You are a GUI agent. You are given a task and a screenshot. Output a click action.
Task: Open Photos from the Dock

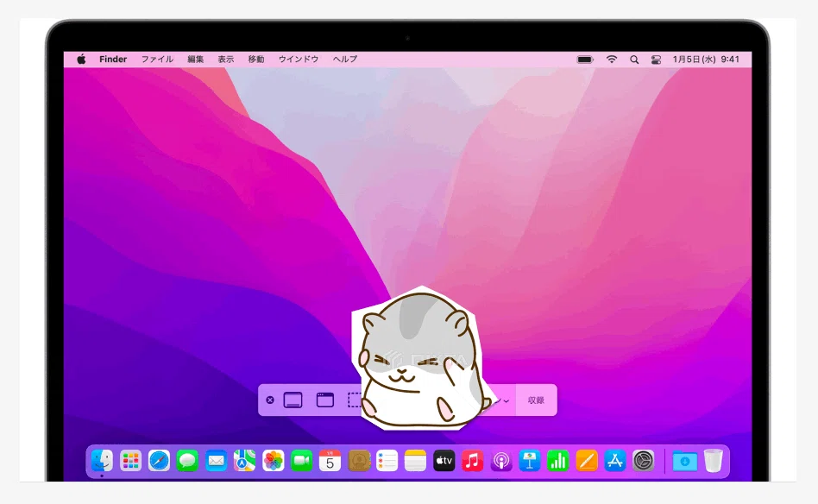(x=273, y=461)
